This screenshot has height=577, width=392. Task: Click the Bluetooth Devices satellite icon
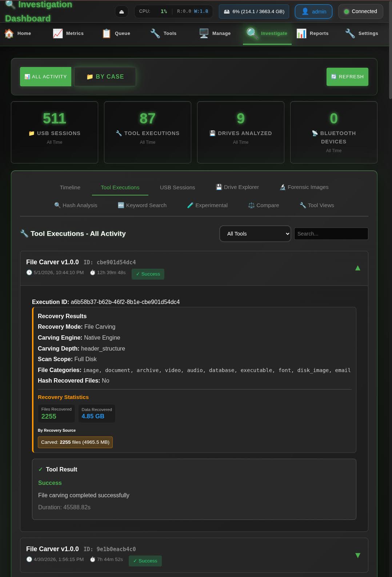tap(315, 133)
